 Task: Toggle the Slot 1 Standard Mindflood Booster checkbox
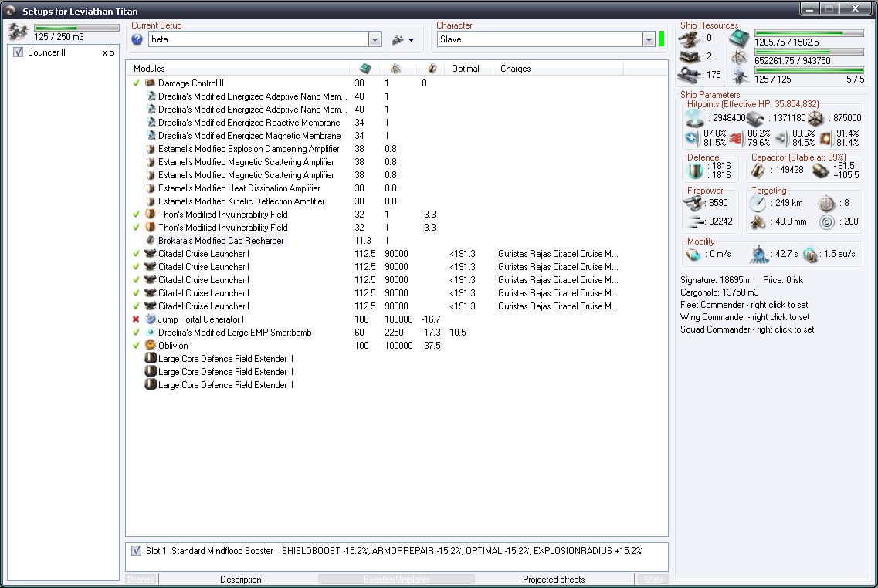[x=136, y=550]
